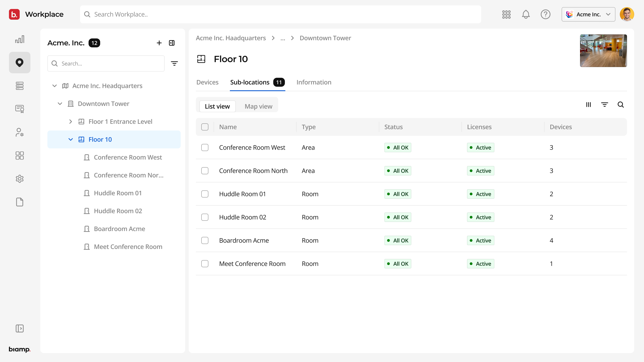
Task: Click the table columns settings icon
Action: (588, 105)
